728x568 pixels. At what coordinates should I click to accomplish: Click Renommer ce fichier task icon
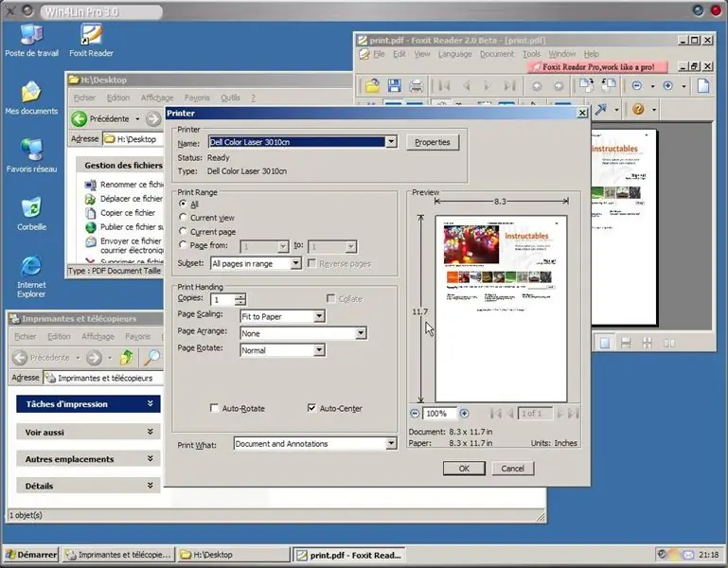91,185
